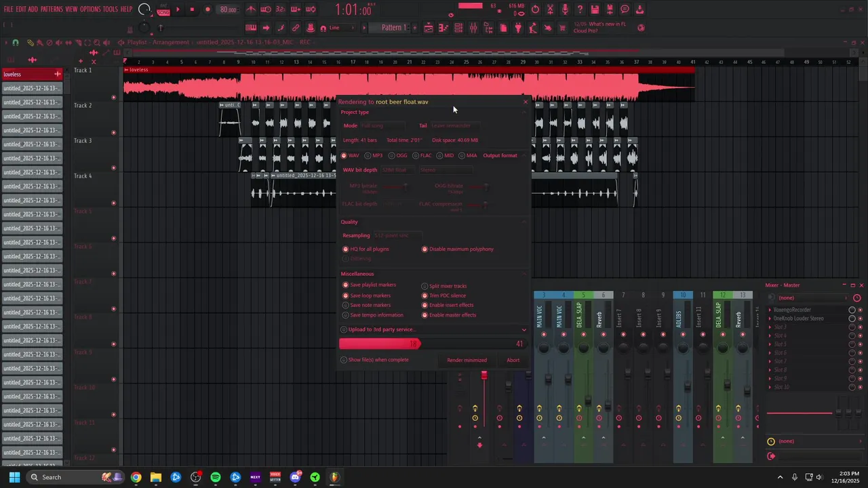Click the Save project floppy icon
The image size is (868, 488).
(595, 9)
